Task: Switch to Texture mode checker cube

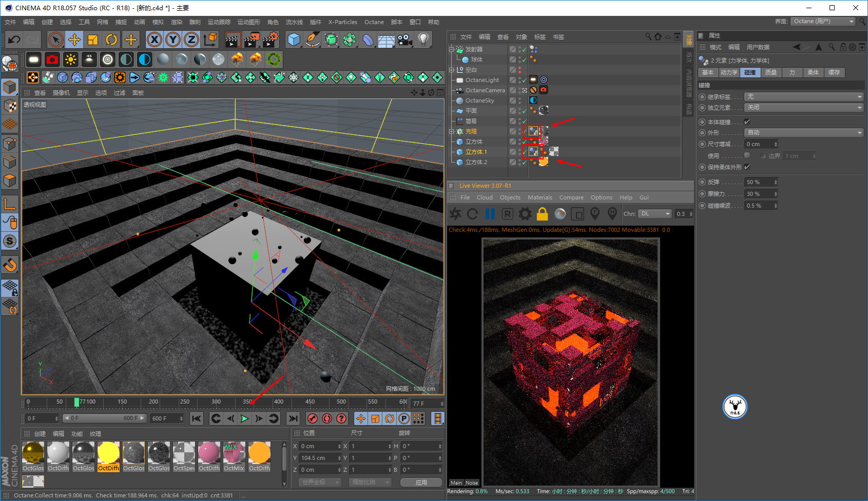Action: 10,106
